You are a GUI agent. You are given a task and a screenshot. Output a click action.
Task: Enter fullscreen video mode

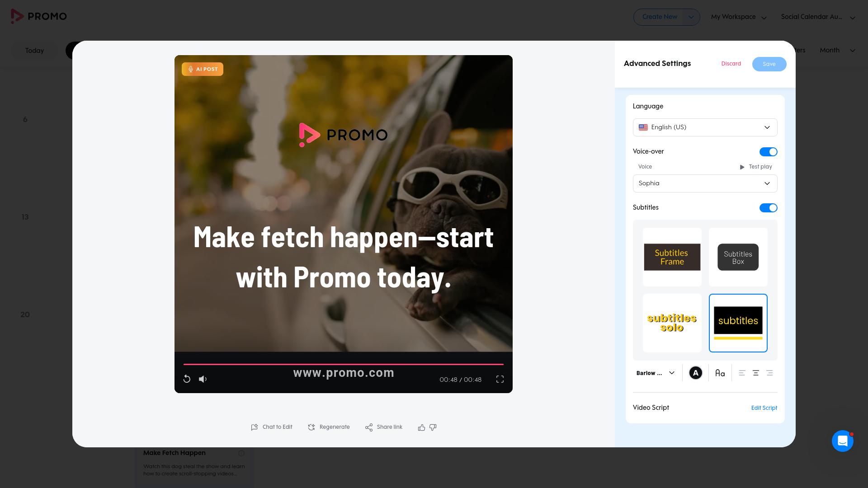(500, 379)
